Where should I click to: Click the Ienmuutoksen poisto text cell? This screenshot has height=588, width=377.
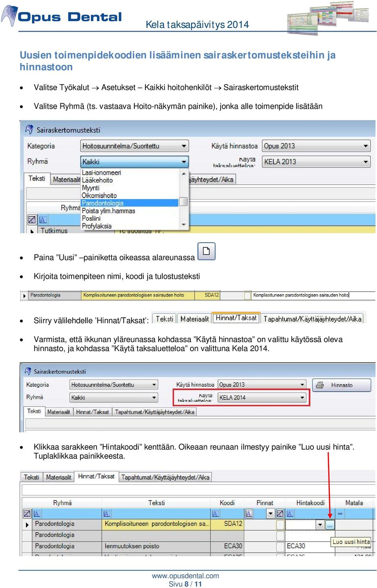(156, 546)
